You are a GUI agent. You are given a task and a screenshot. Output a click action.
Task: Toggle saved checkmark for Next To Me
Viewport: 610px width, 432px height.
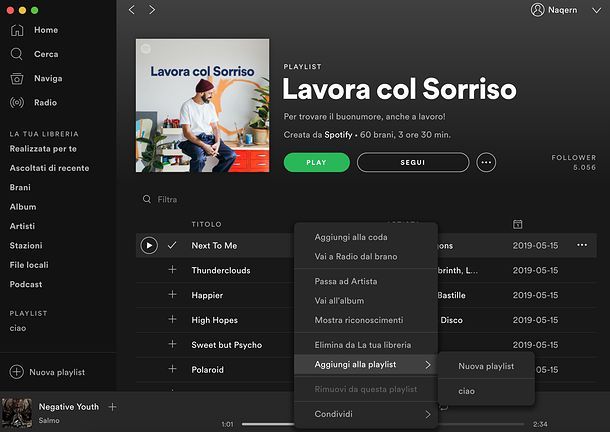tap(172, 245)
